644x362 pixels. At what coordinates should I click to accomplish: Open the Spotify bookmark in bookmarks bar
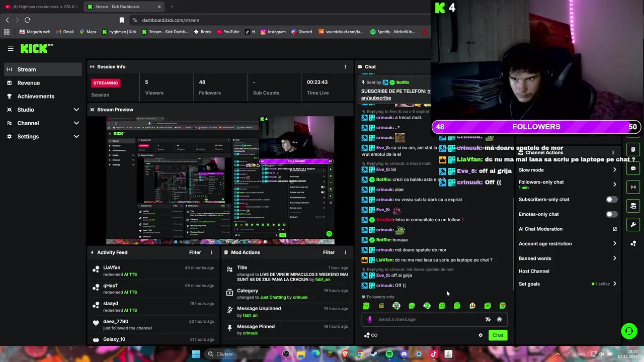tap(392, 32)
